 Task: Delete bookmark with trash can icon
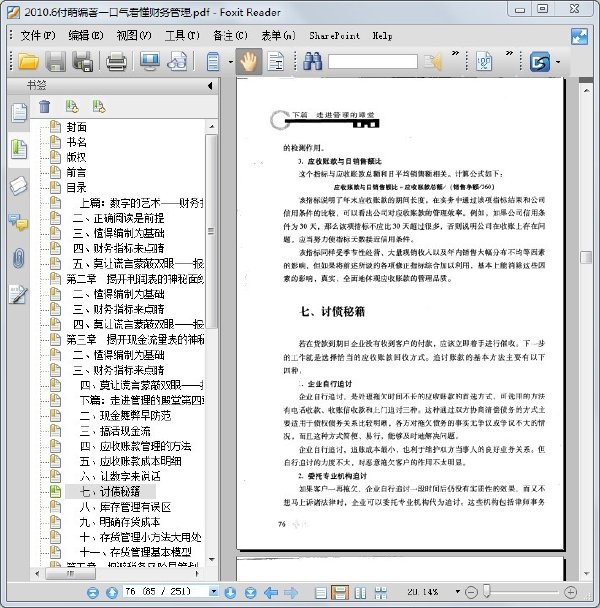click(44, 106)
